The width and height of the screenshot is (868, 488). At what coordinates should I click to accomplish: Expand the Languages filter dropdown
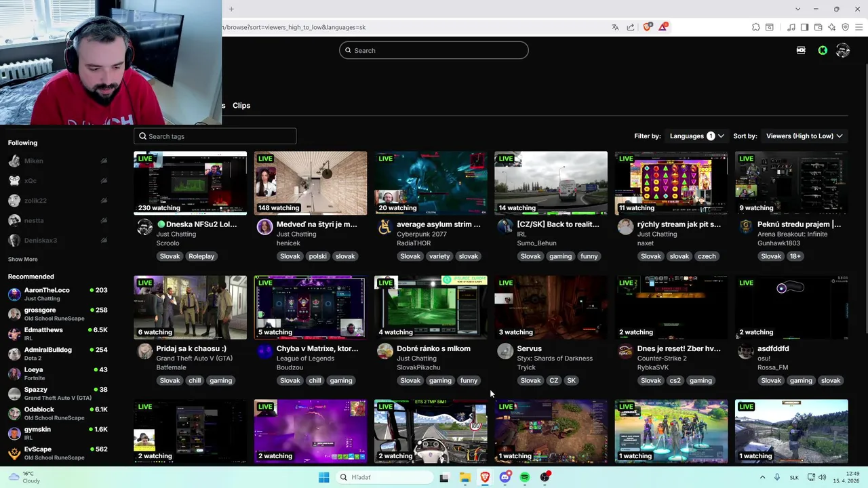coord(696,136)
